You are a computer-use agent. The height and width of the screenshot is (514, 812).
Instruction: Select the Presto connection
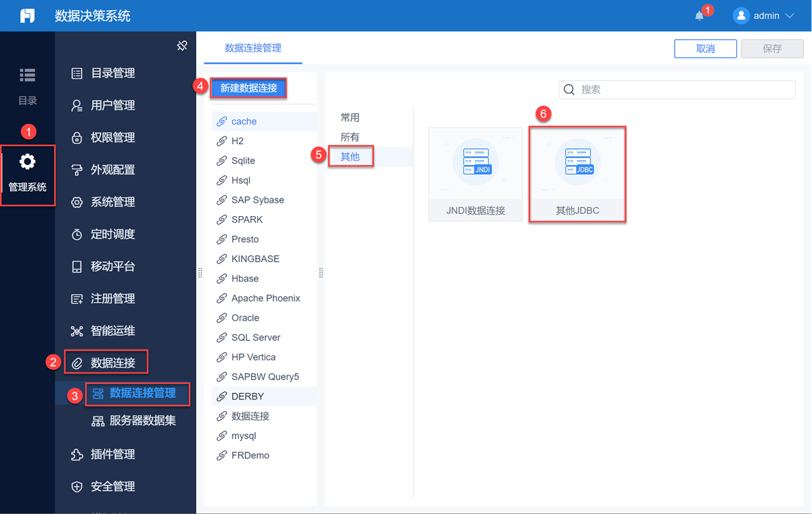coord(264,240)
